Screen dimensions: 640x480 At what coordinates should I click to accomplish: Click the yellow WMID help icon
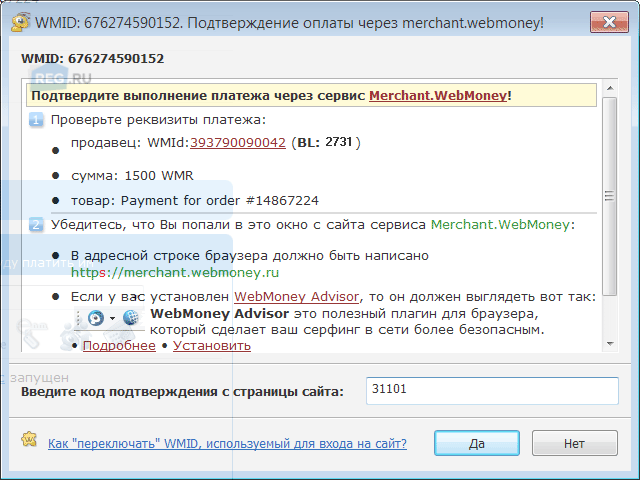(29, 440)
